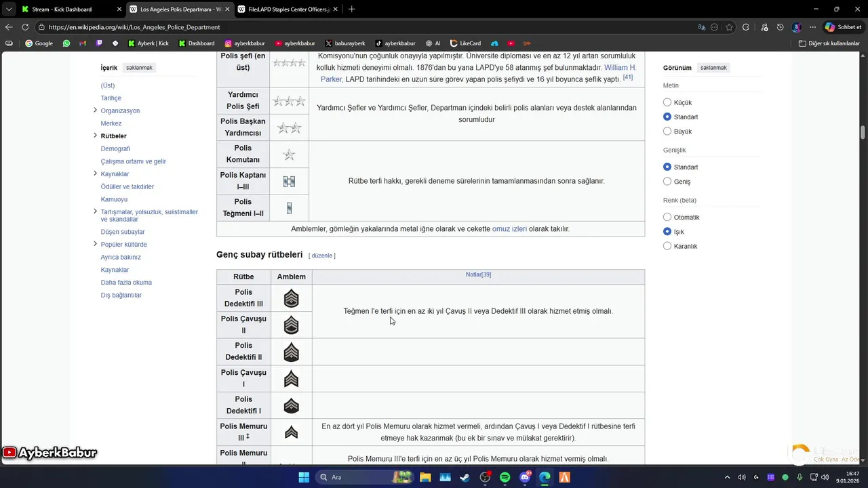Expand the Tartışmalar, yolsuzluk contents section
Screen dimensions: 868x488
(95, 211)
